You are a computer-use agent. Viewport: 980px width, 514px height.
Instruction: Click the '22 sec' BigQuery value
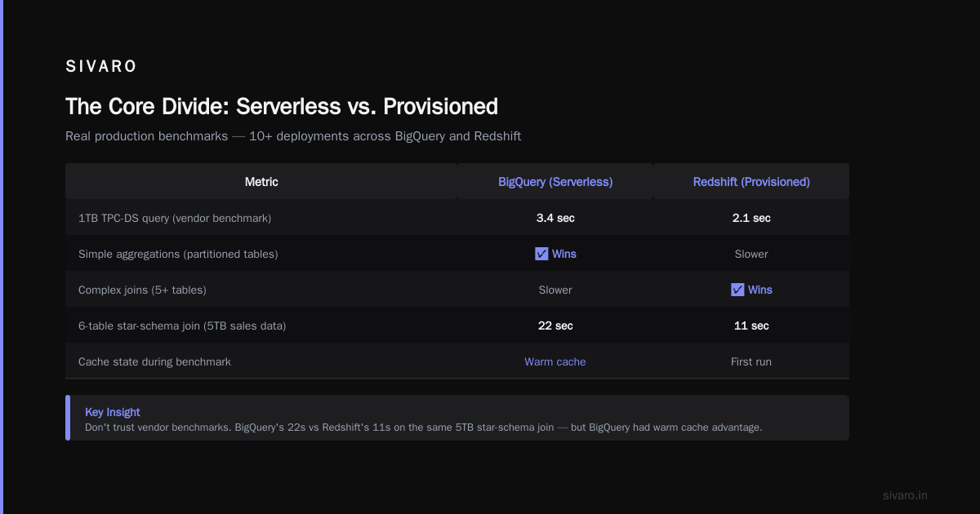point(555,326)
